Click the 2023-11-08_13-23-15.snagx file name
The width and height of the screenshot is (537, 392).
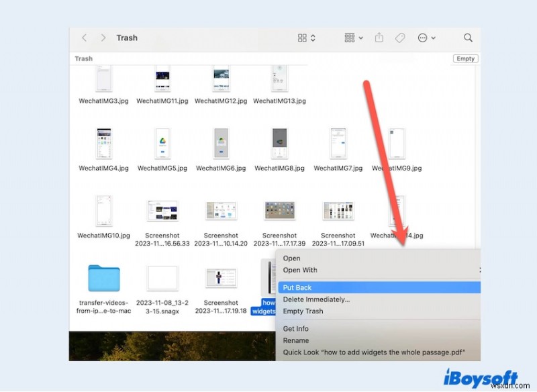tap(162, 307)
